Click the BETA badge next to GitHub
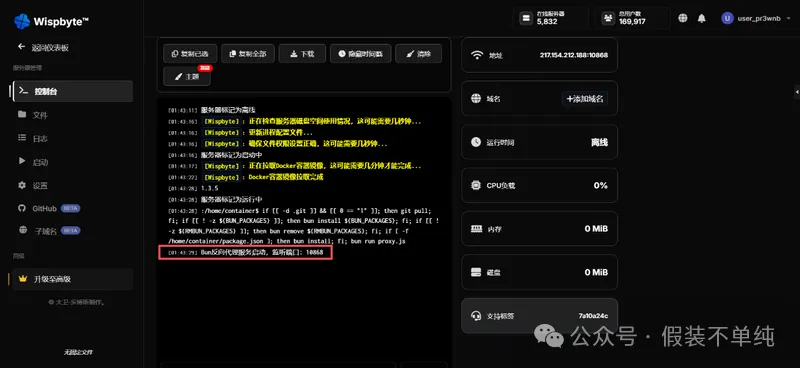 coord(70,208)
